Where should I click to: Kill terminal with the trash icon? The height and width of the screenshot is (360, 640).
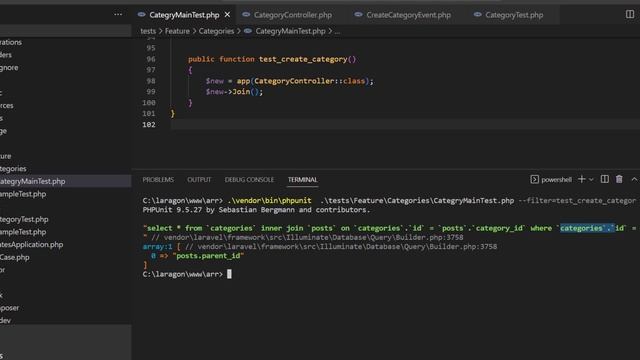(619, 179)
